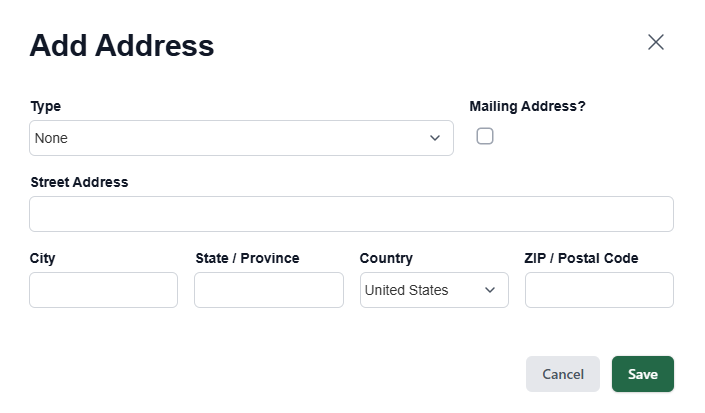The width and height of the screenshot is (705, 413).
Task: Click the 'State / Province' label text
Action: 247,258
